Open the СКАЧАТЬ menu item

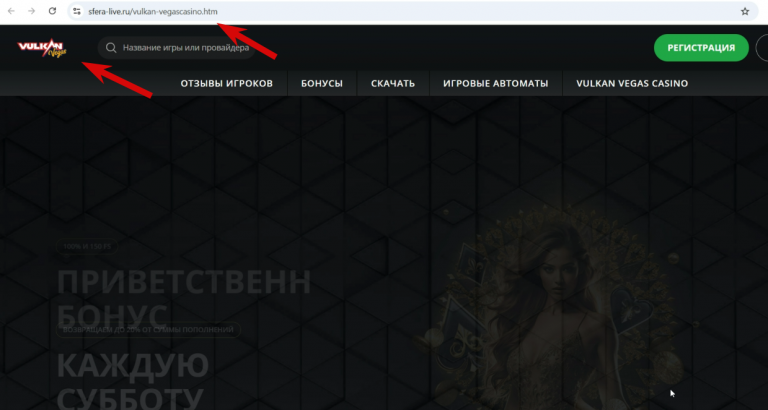tap(393, 83)
